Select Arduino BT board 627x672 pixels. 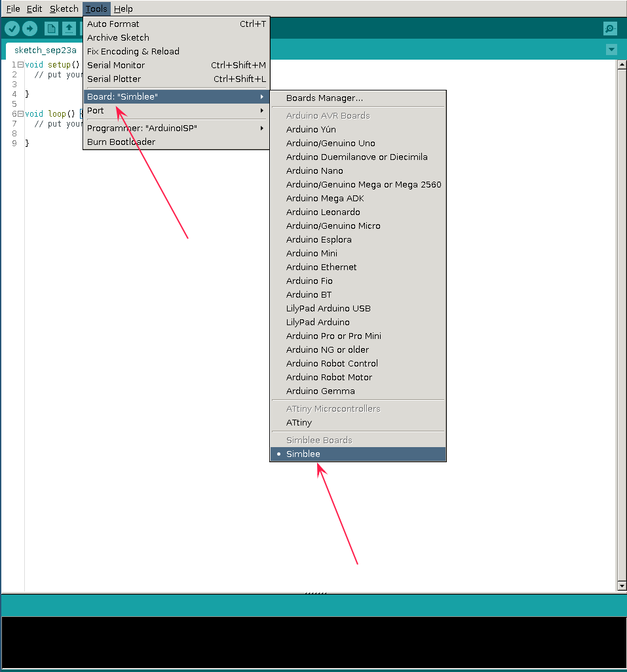coord(358,294)
